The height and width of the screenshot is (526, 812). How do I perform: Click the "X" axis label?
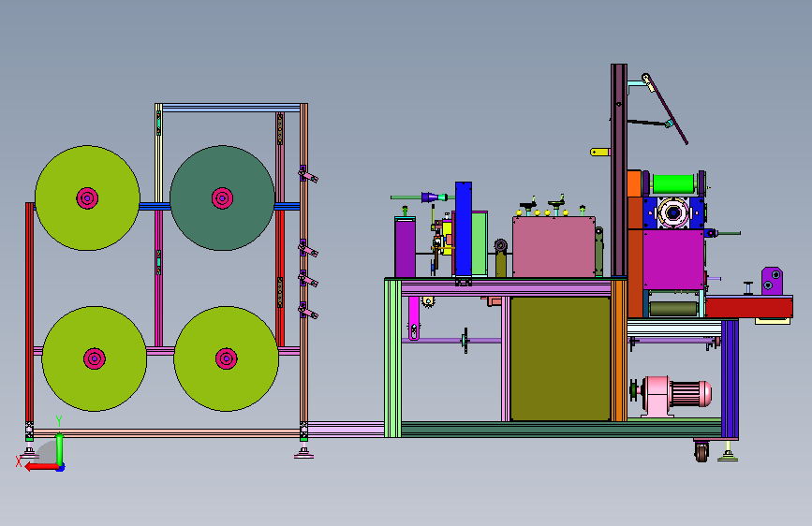[x=19, y=461]
